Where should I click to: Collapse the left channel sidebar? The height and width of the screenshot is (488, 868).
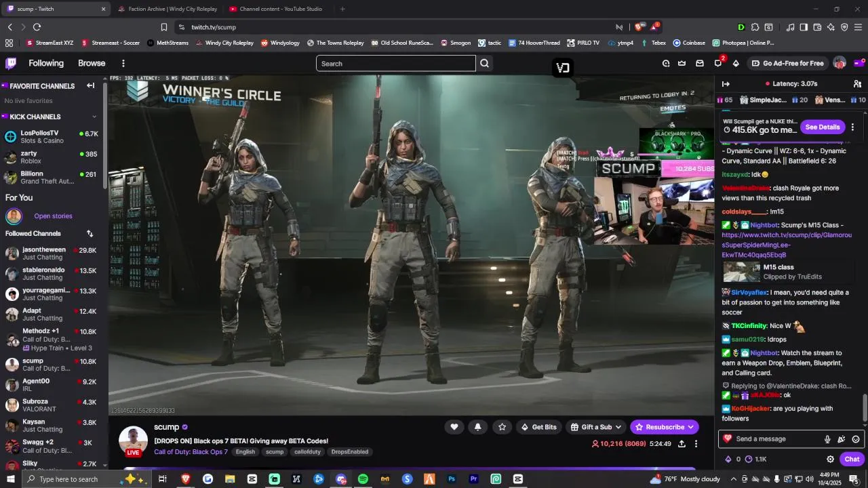(x=90, y=85)
